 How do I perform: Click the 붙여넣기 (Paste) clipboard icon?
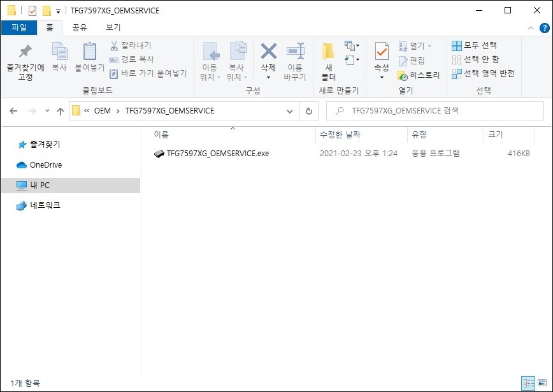[x=90, y=57]
